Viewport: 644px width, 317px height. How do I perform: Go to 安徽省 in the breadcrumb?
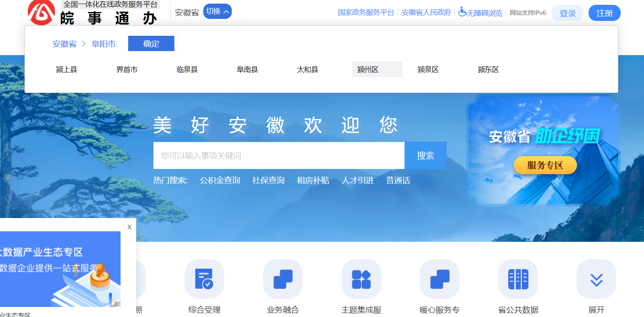[64, 44]
